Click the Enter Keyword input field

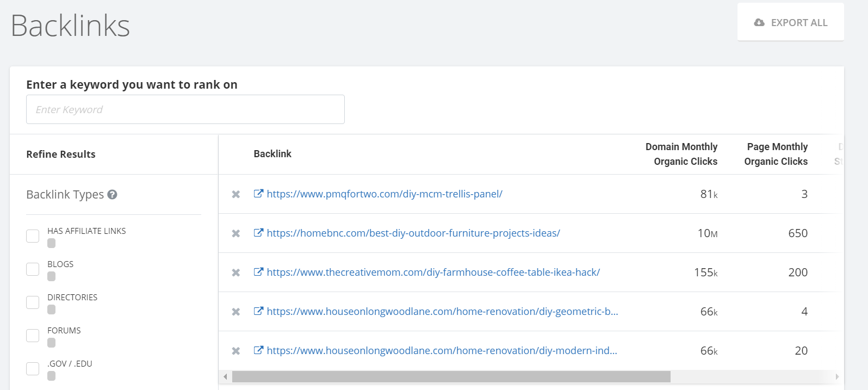click(x=185, y=109)
